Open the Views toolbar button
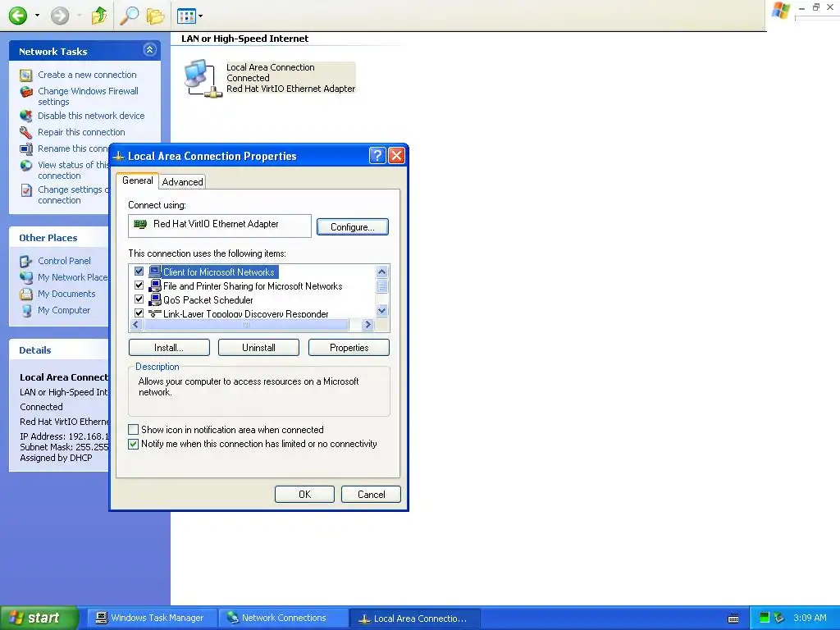840x630 pixels. (186, 16)
